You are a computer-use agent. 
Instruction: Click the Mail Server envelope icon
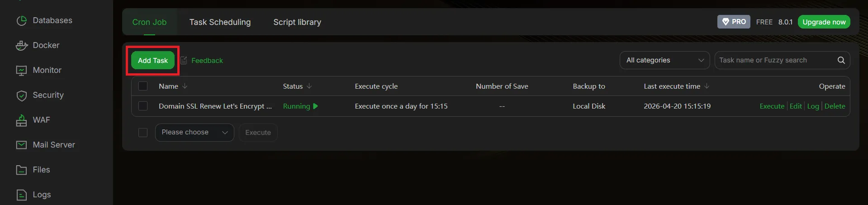[21, 145]
